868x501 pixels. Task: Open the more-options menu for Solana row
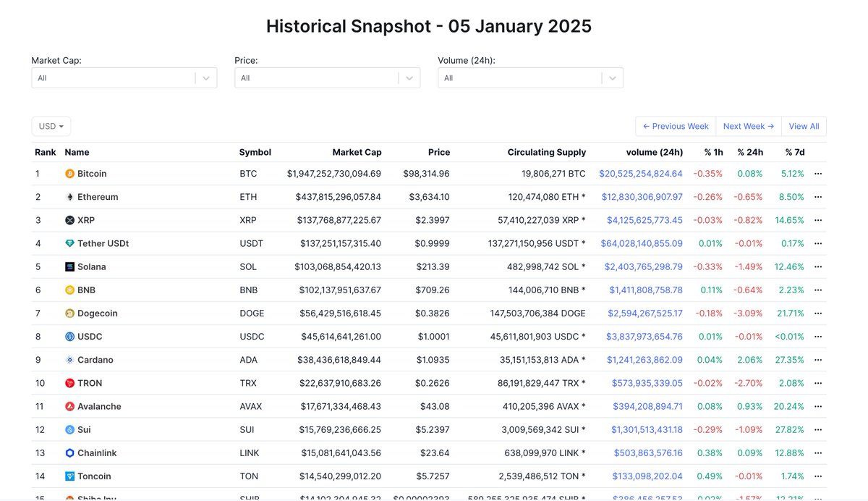coord(818,266)
